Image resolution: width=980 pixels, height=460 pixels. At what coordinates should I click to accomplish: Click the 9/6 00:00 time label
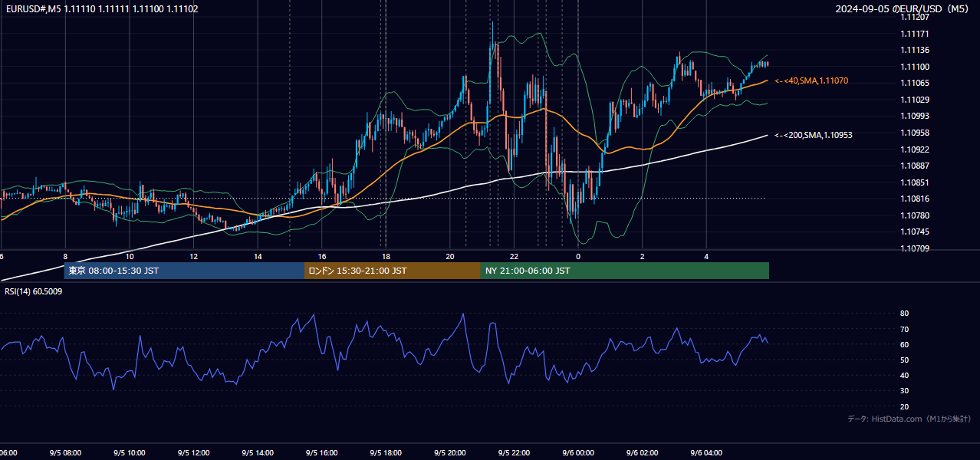click(578, 452)
